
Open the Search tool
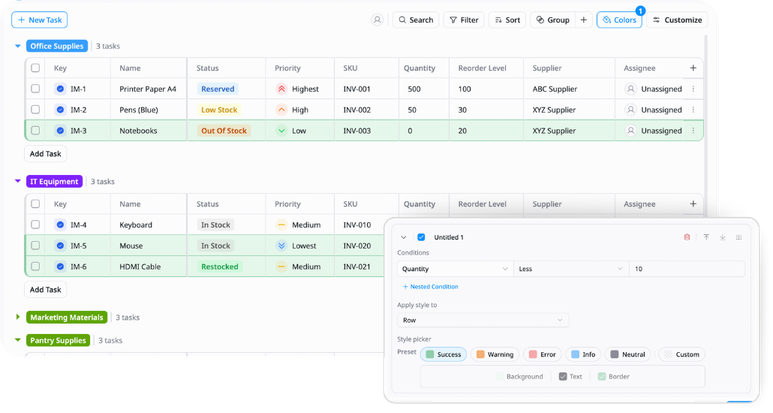416,20
